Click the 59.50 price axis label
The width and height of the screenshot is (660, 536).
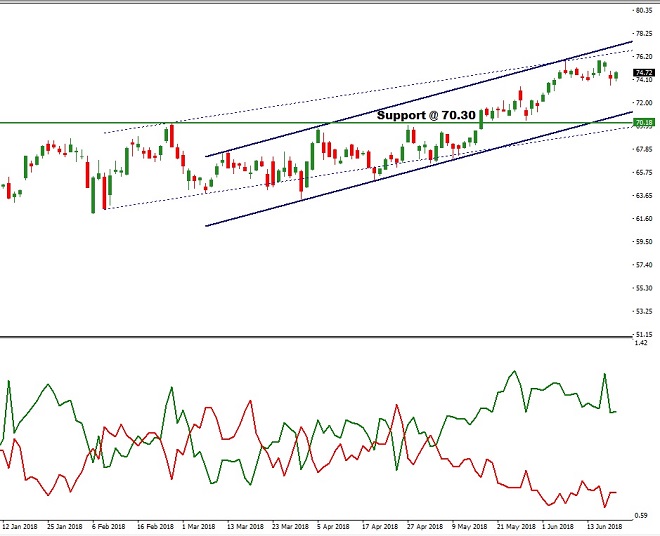pyautogui.click(x=644, y=242)
